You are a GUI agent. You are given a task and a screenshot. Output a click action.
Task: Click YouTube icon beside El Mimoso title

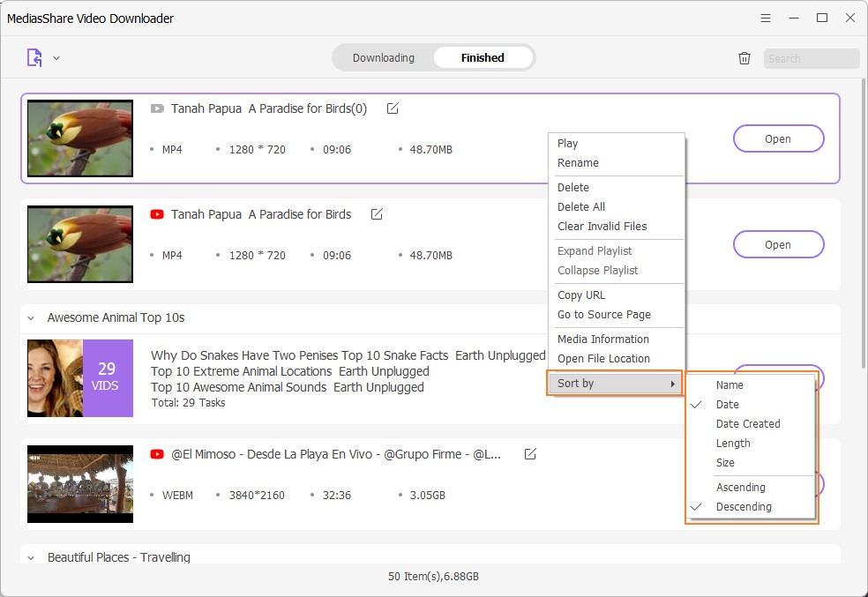[x=157, y=454]
